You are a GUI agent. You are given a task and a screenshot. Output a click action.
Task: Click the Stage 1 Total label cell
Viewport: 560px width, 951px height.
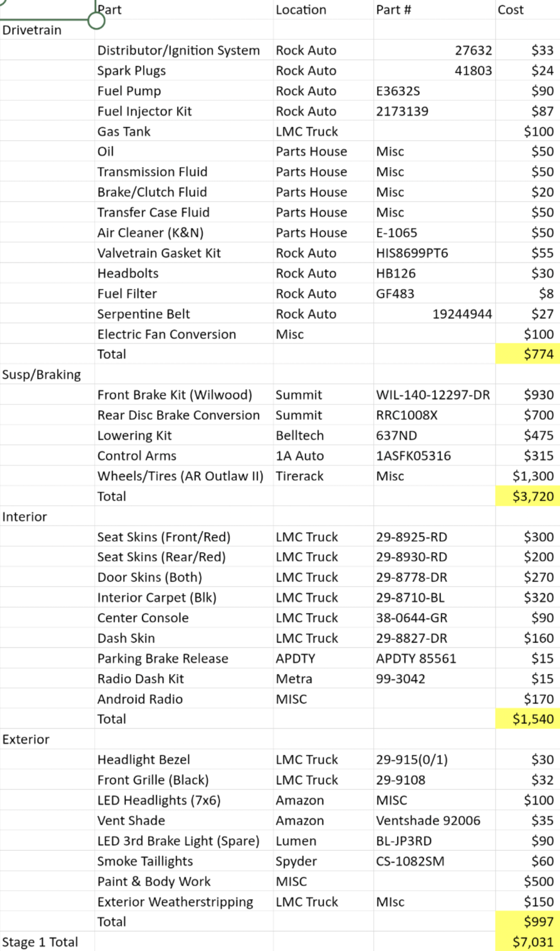click(40, 942)
